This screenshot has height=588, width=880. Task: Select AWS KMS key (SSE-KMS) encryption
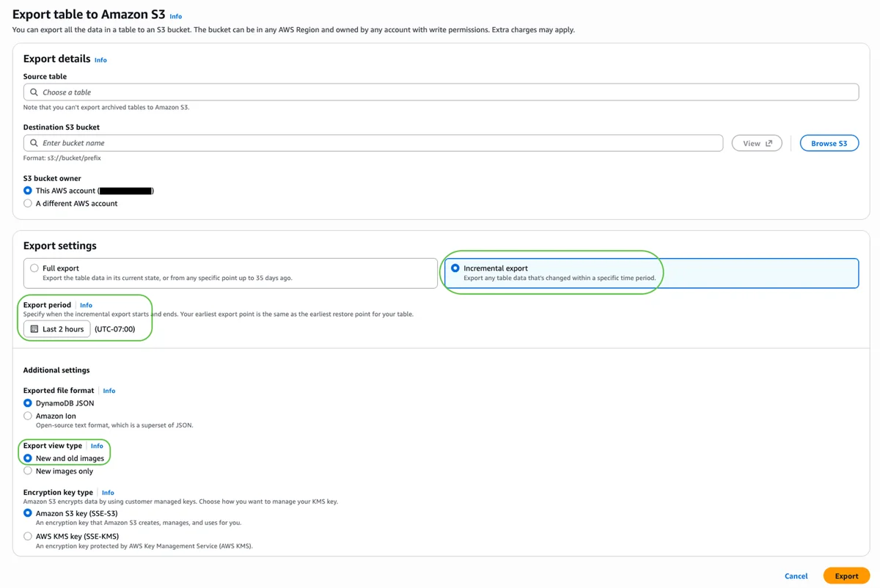[28, 536]
